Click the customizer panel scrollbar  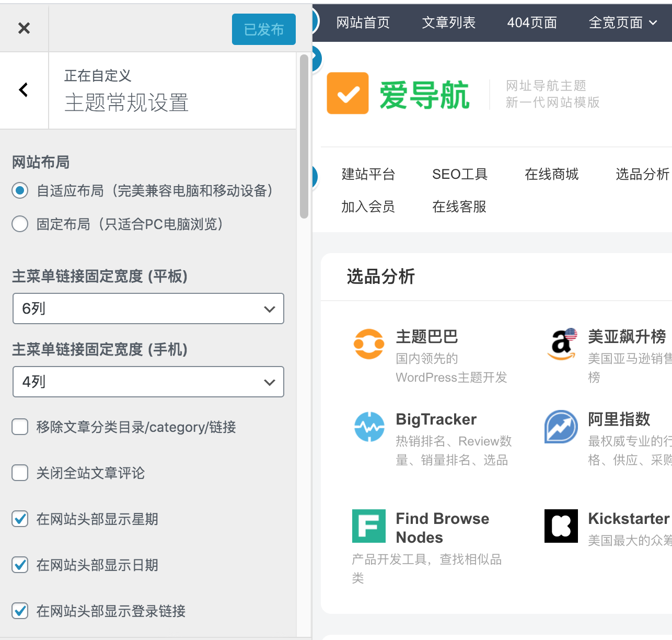click(304, 136)
